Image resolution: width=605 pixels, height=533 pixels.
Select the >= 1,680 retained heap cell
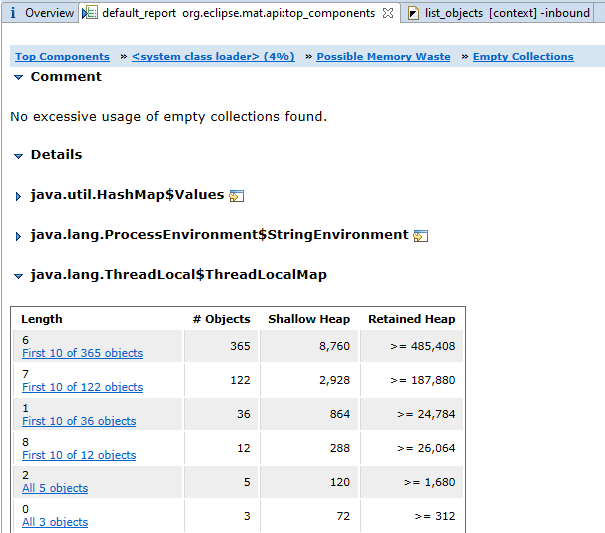tap(412, 482)
